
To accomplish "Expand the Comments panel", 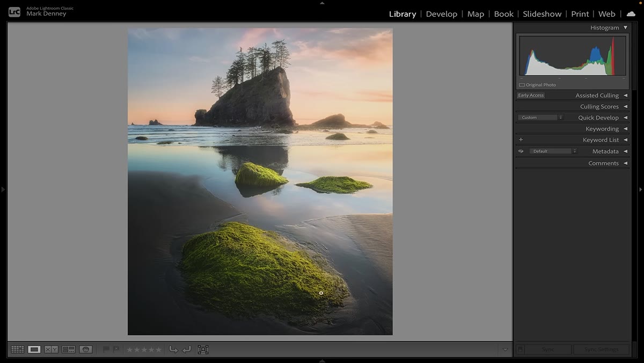I will coord(625,163).
